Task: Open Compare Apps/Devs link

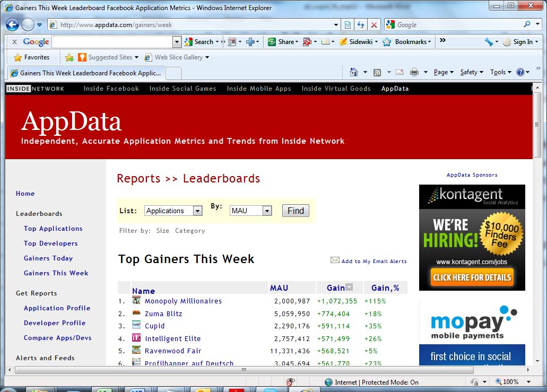Action: (x=57, y=338)
